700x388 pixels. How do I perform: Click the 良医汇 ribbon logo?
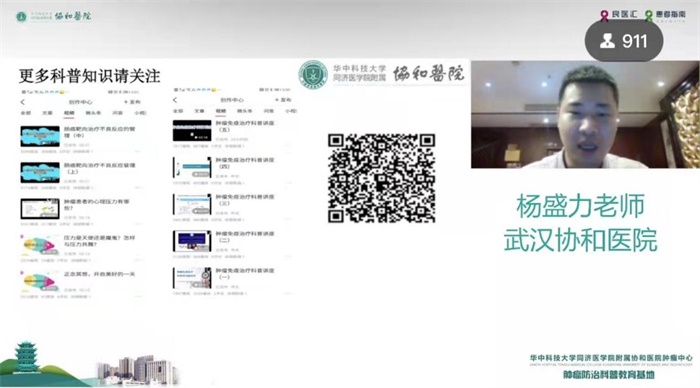pyautogui.click(x=619, y=15)
